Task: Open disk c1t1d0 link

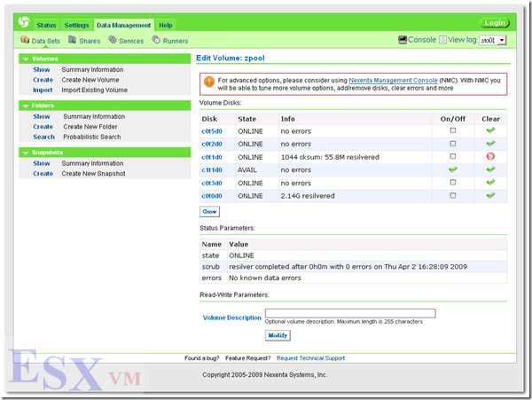Action: click(x=212, y=170)
